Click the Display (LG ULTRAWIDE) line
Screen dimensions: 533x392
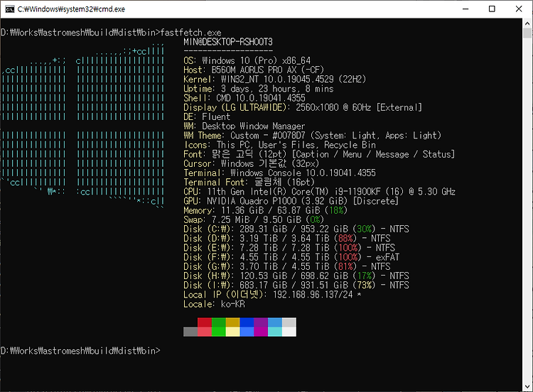tap(303, 107)
